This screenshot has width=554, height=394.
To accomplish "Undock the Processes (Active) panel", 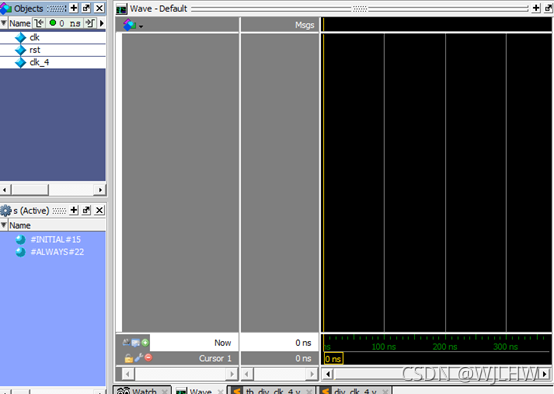I will 86,210.
